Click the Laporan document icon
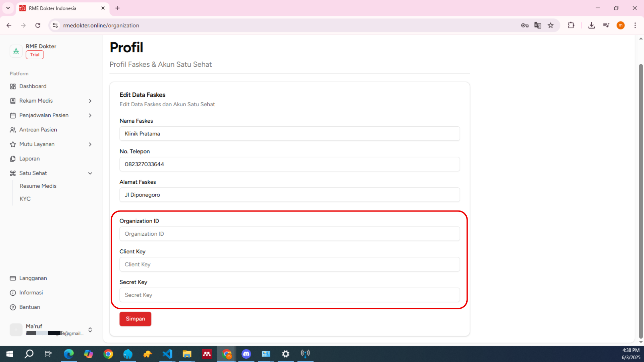The image size is (644, 362). coord(13,159)
